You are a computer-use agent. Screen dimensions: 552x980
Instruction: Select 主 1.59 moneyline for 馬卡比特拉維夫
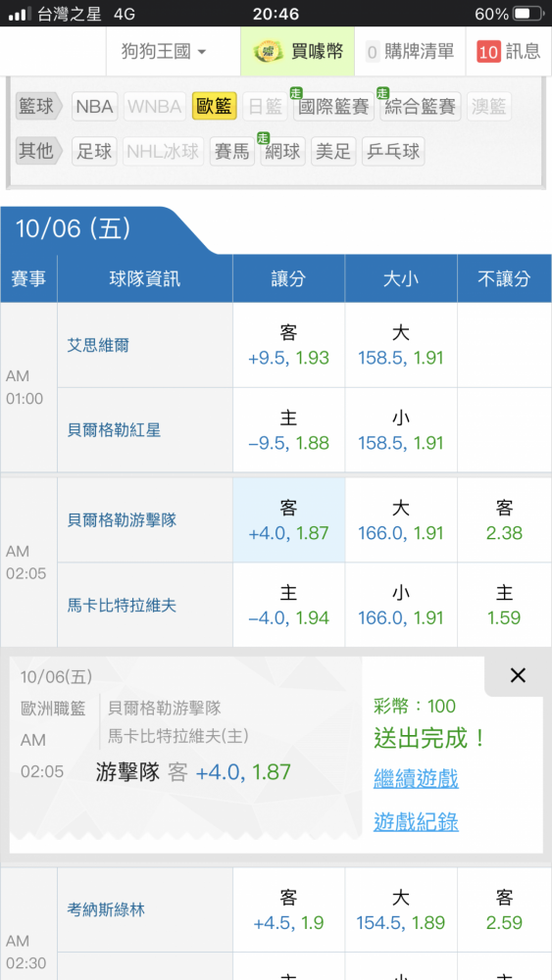coord(505,605)
